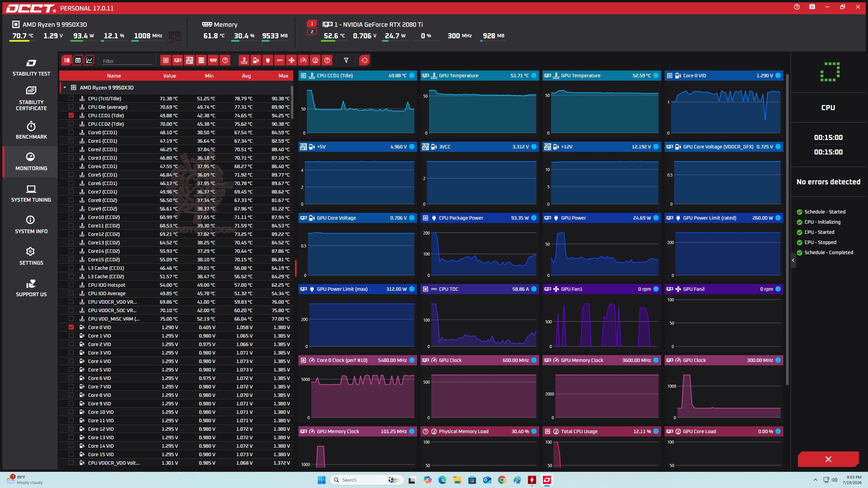Check the Core15 (CCD2) checkbox

[71, 259]
